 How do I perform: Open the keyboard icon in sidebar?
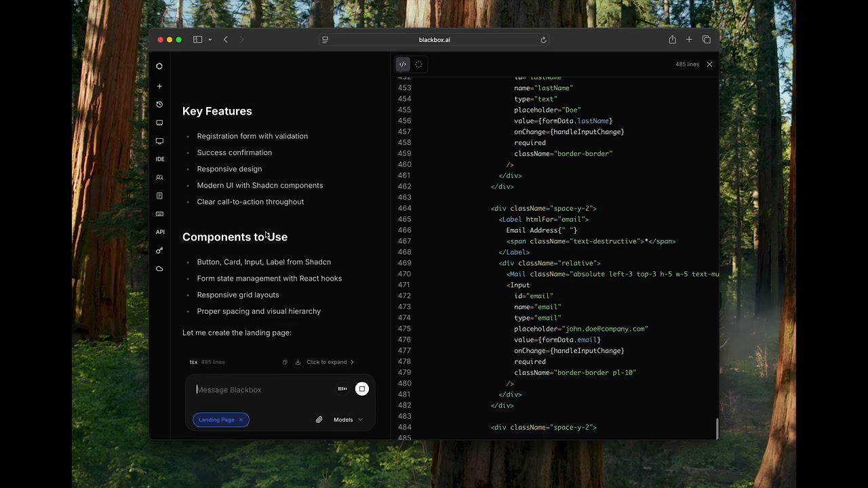[159, 214]
